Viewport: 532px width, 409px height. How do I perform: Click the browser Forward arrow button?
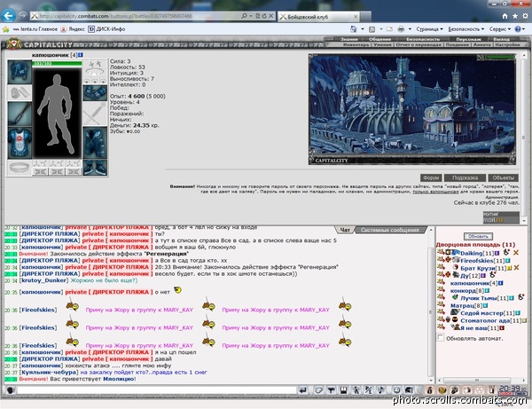coord(22,16)
